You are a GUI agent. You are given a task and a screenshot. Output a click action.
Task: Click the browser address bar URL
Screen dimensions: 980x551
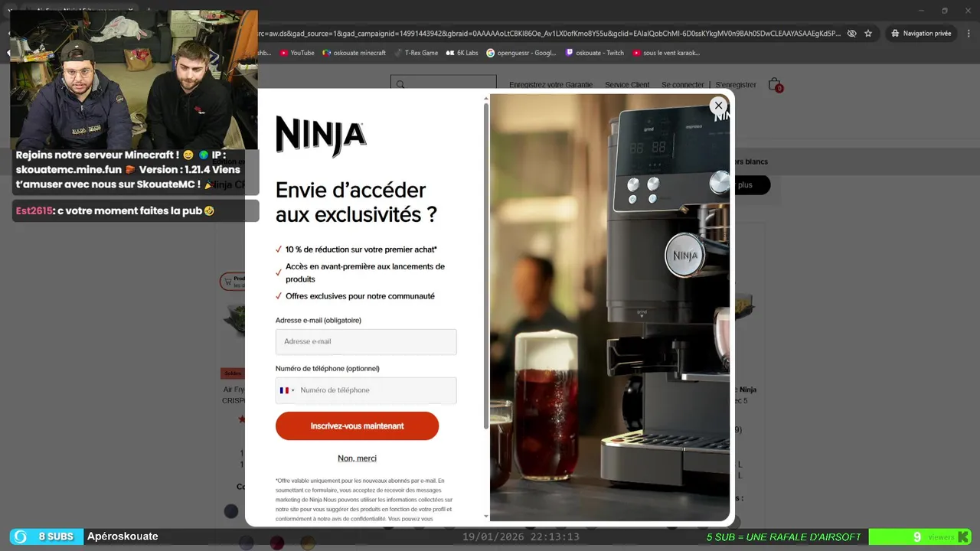[x=550, y=34]
